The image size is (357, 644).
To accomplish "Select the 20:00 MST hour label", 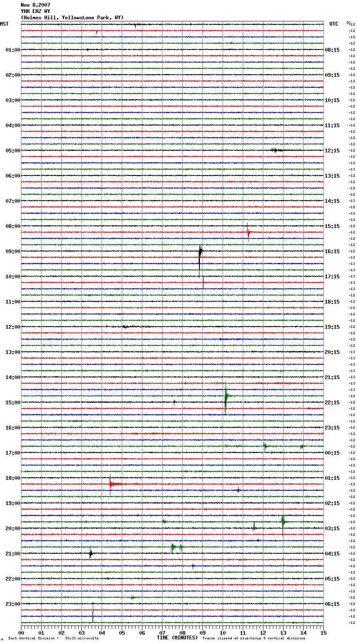I will click(x=13, y=529).
